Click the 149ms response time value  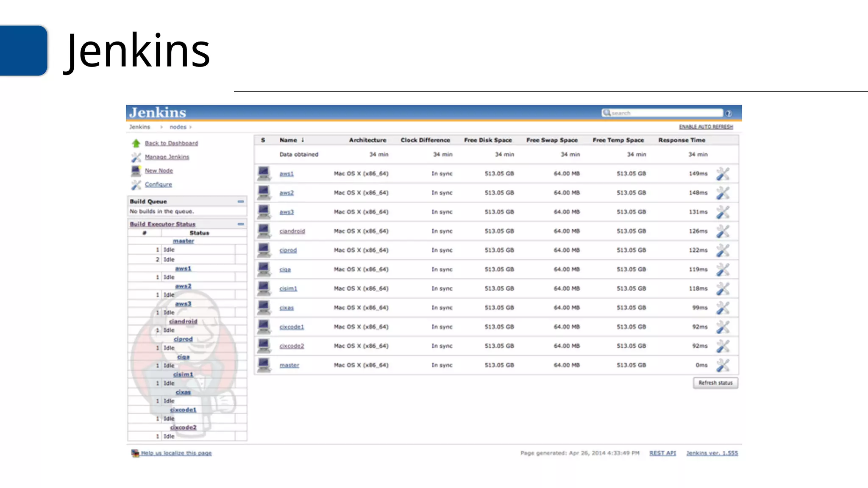click(698, 174)
